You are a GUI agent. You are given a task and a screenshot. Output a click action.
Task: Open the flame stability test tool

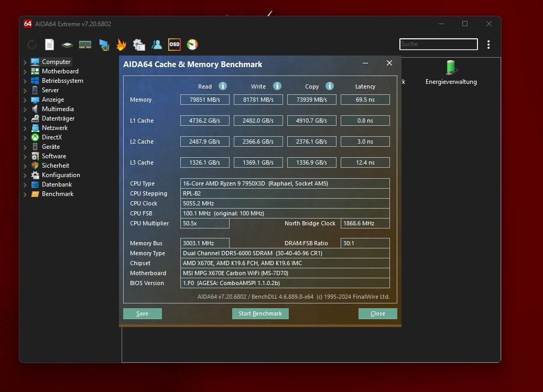121,45
